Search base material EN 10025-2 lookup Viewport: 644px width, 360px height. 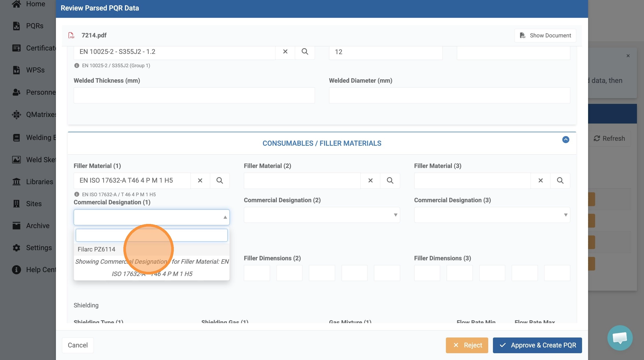(x=305, y=52)
